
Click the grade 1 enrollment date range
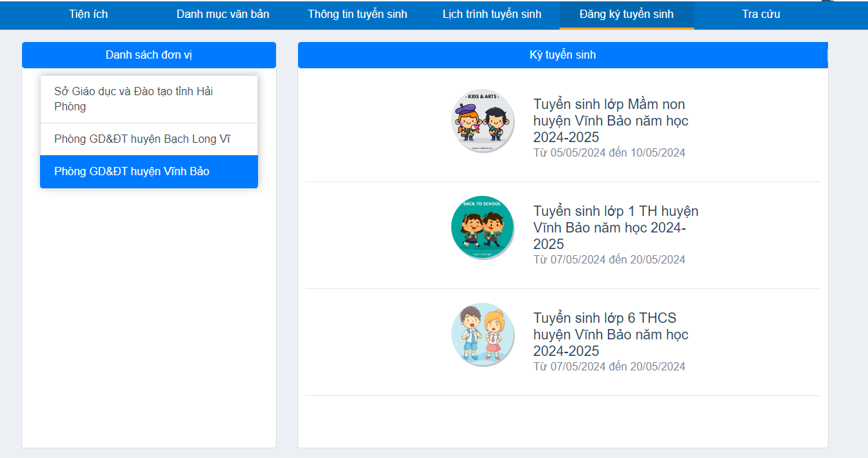[609, 260]
